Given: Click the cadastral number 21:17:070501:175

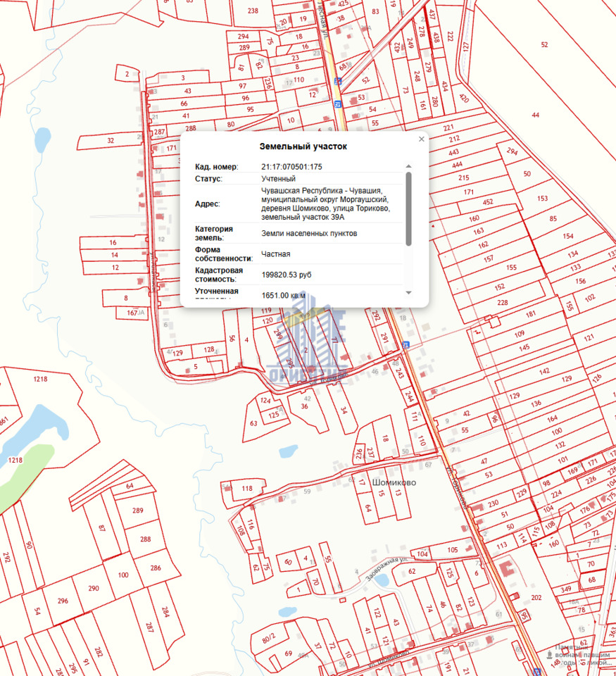Looking at the screenshot, I should [x=291, y=167].
